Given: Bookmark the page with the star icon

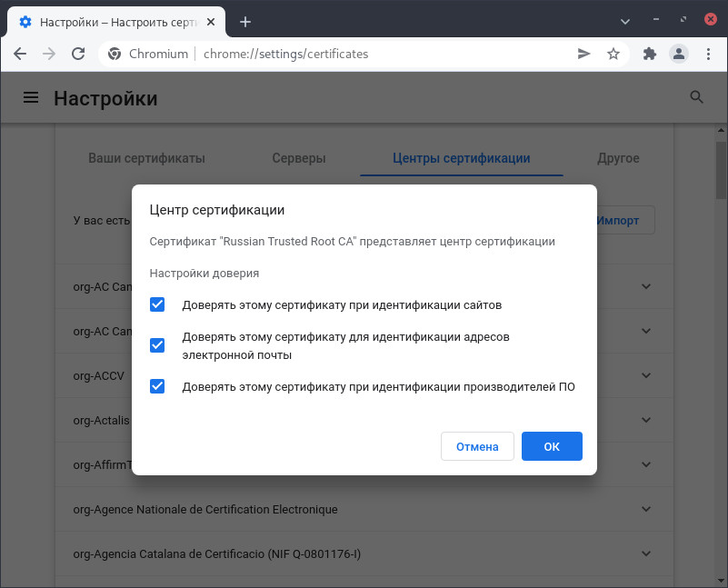Looking at the screenshot, I should point(613,54).
